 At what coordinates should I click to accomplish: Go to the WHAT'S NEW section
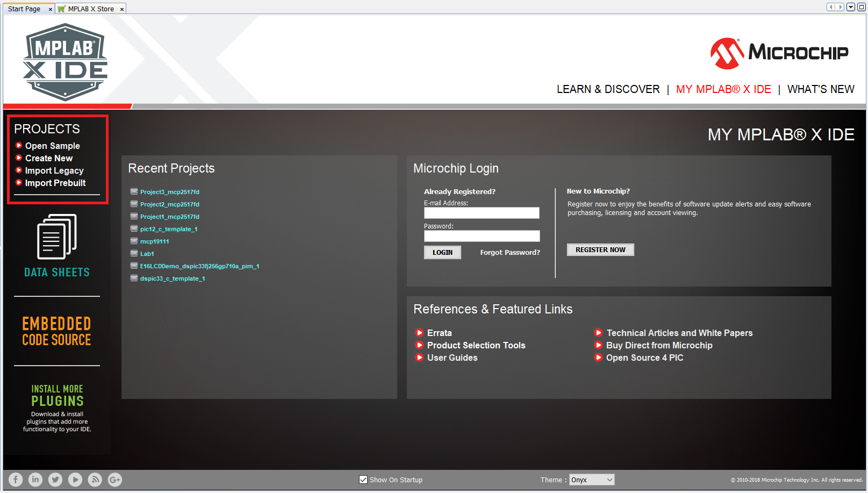821,89
